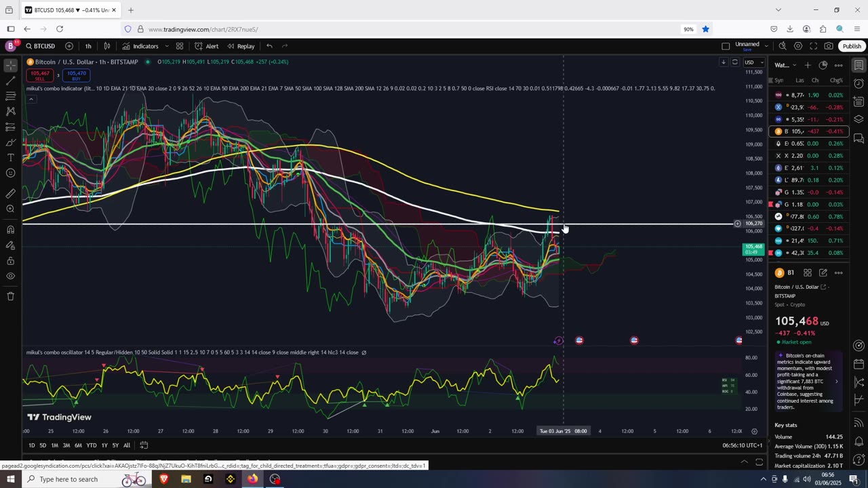Select the crosshair cursor tool
The width and height of the screenshot is (868, 488).
[x=11, y=65]
